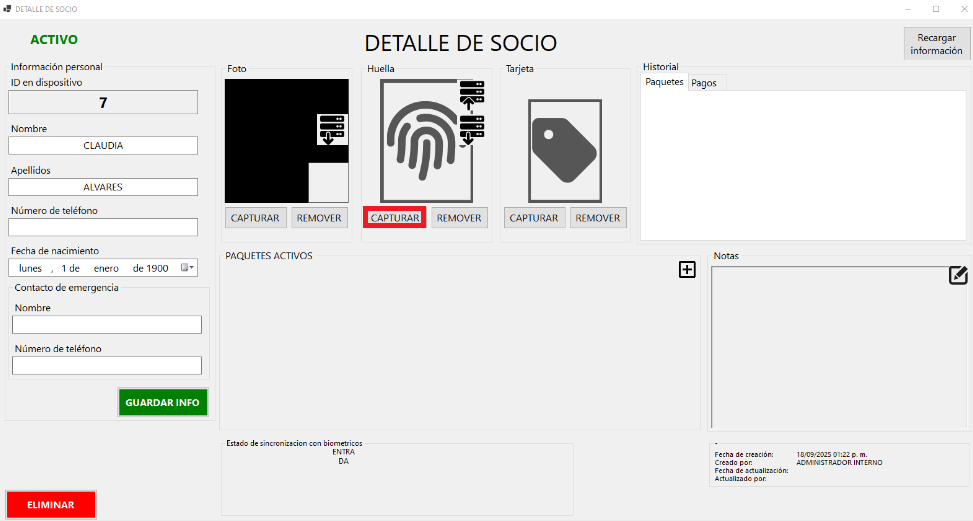Click the emergency contact Nombre field

107,325
